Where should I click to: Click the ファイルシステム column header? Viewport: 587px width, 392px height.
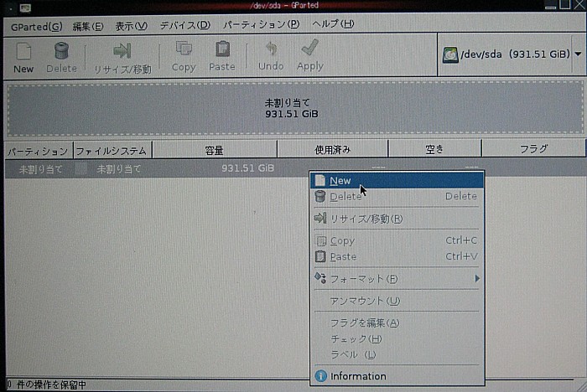[x=112, y=151]
